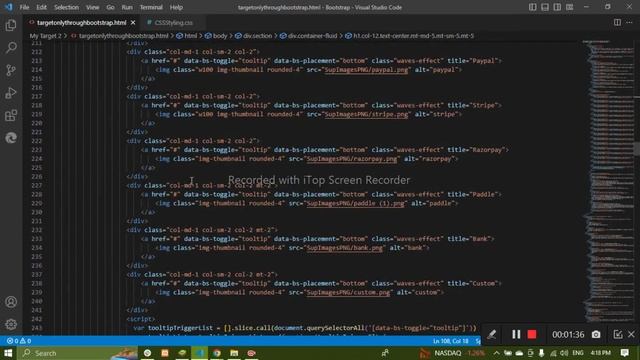This screenshot has height=360, width=640.
Task: Open the VS Code taskbar icon
Action: [199, 353]
